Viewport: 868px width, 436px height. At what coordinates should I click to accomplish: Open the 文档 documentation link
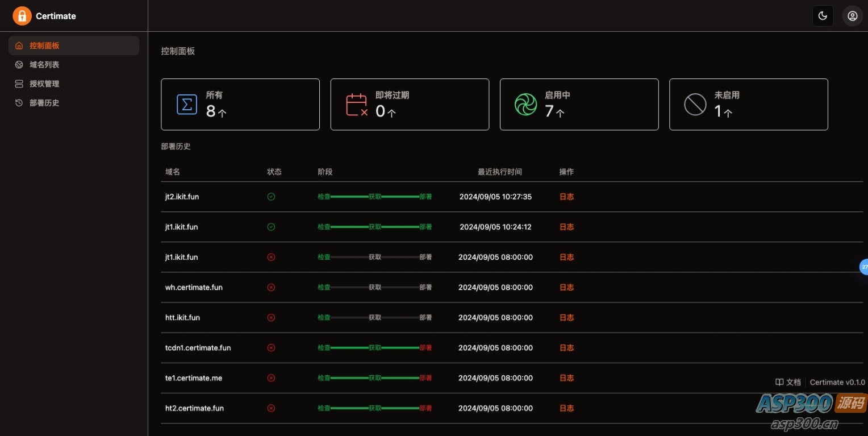click(788, 383)
